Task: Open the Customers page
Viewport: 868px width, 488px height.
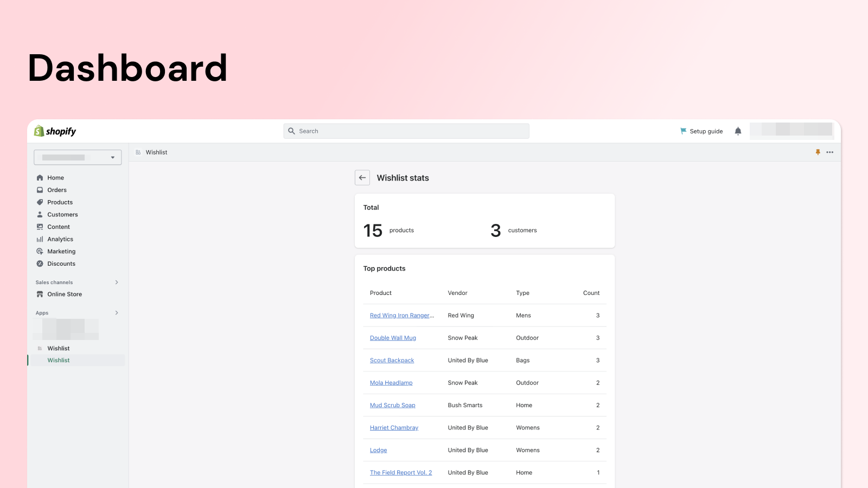Action: [x=62, y=214]
